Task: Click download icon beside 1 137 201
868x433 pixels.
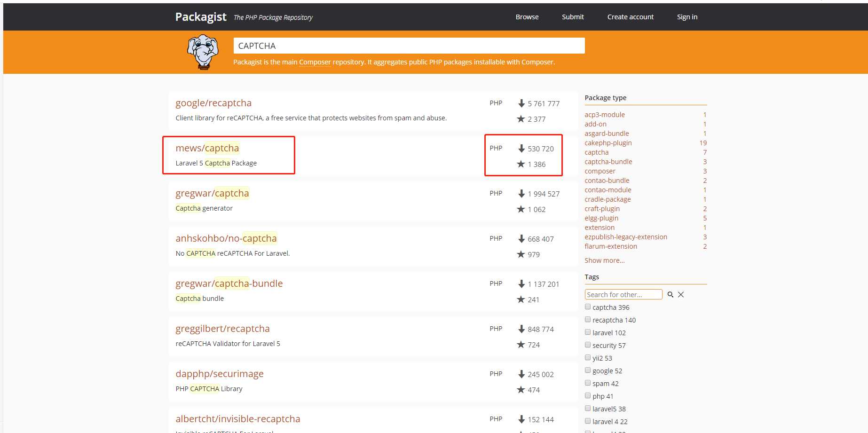Action: point(521,284)
